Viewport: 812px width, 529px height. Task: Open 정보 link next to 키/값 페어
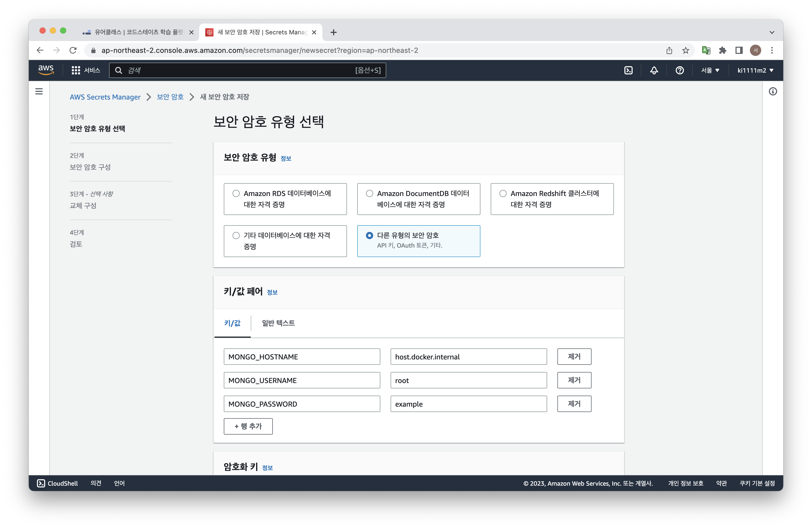(272, 292)
